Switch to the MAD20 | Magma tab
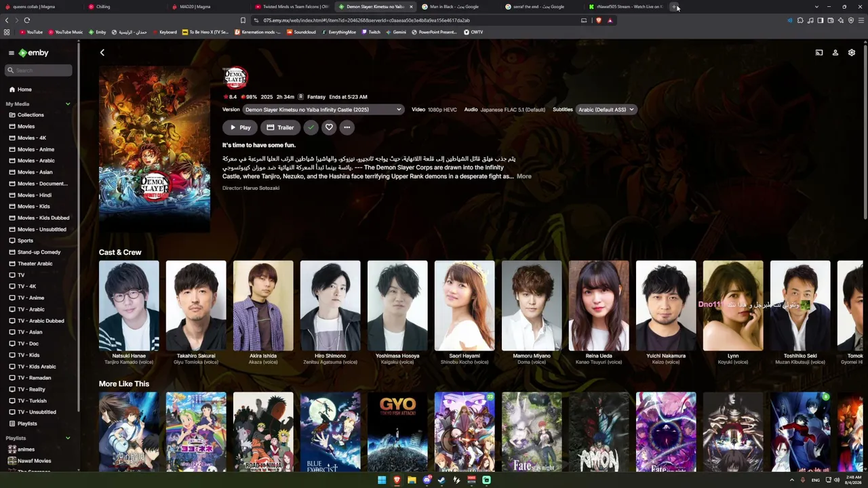The image size is (868, 488). 210,7
